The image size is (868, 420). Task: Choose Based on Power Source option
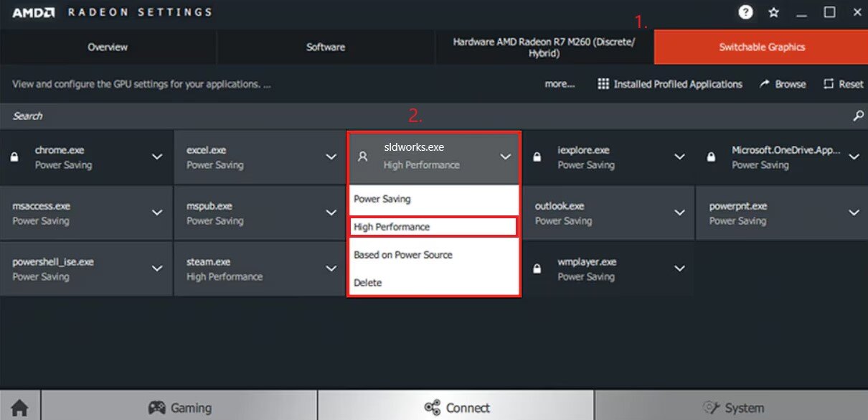point(403,255)
